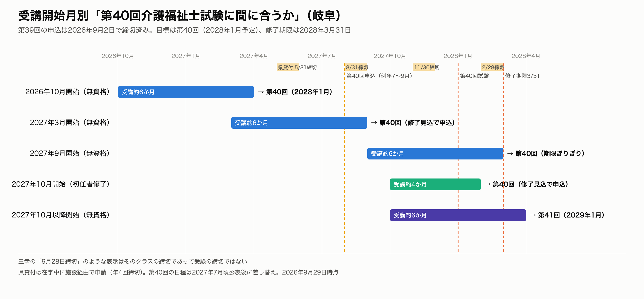Select the 2/28締切 deadline marker
This screenshot has height=299, width=644.
492,68
